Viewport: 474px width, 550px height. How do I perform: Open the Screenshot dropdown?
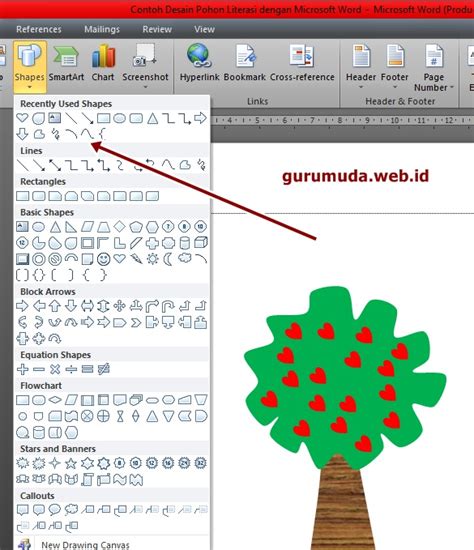point(145,66)
